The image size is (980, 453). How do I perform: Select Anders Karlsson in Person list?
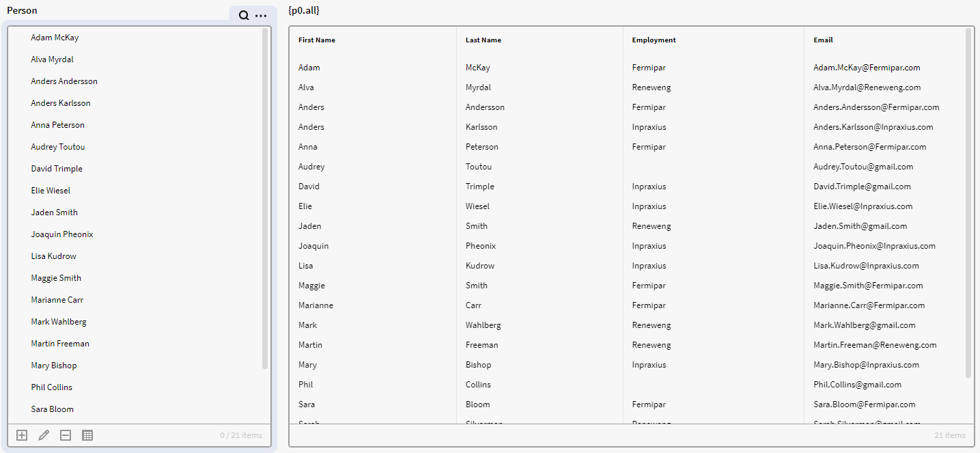coord(61,103)
